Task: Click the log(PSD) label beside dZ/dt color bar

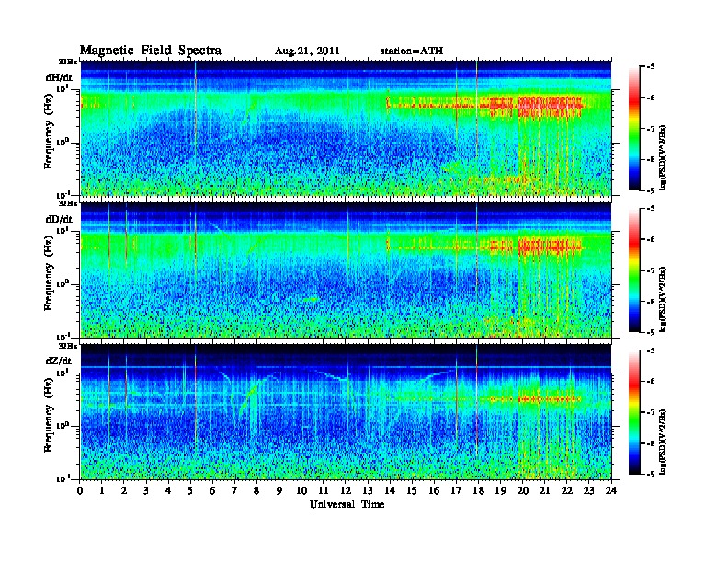Action: pos(664,442)
